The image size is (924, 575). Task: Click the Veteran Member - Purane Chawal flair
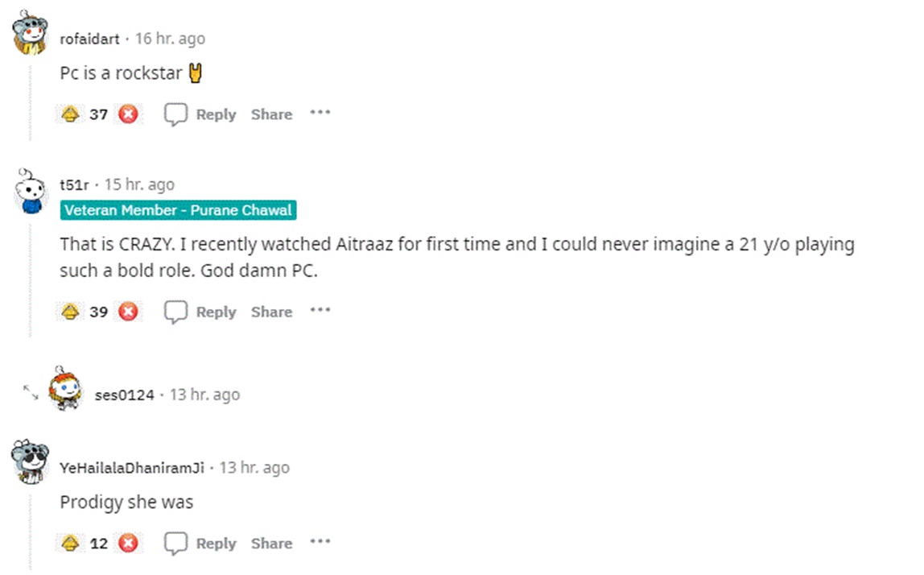pos(179,211)
